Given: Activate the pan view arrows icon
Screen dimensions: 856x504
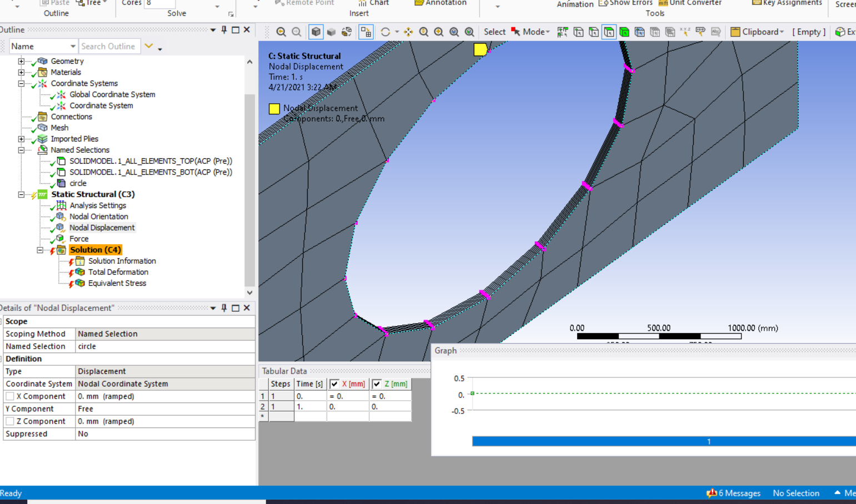Looking at the screenshot, I should 408,32.
